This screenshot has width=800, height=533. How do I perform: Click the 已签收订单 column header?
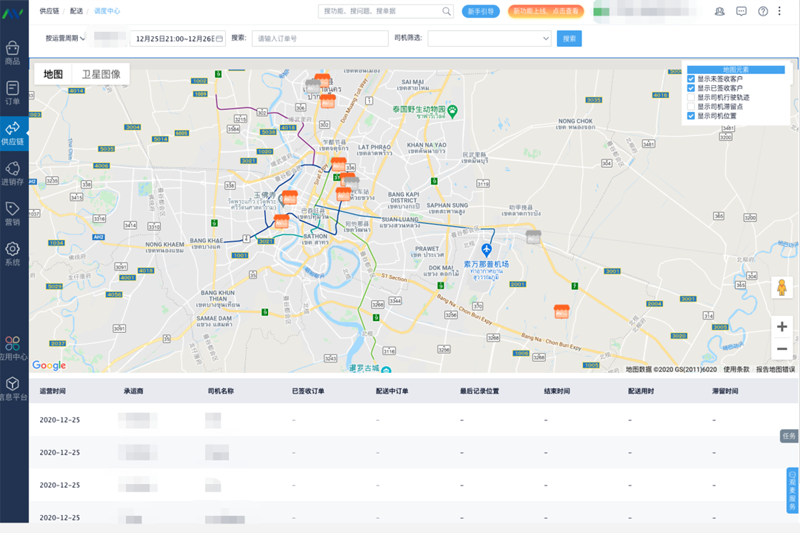click(308, 391)
